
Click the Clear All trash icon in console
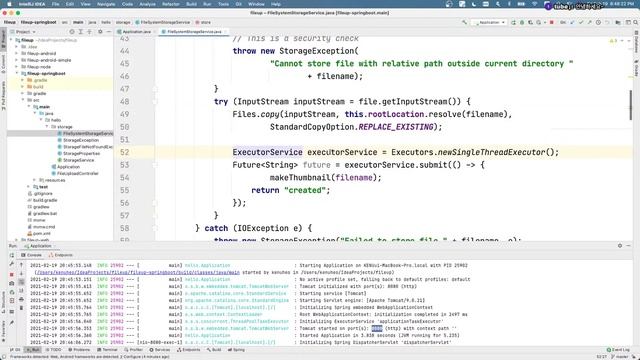coord(22,308)
